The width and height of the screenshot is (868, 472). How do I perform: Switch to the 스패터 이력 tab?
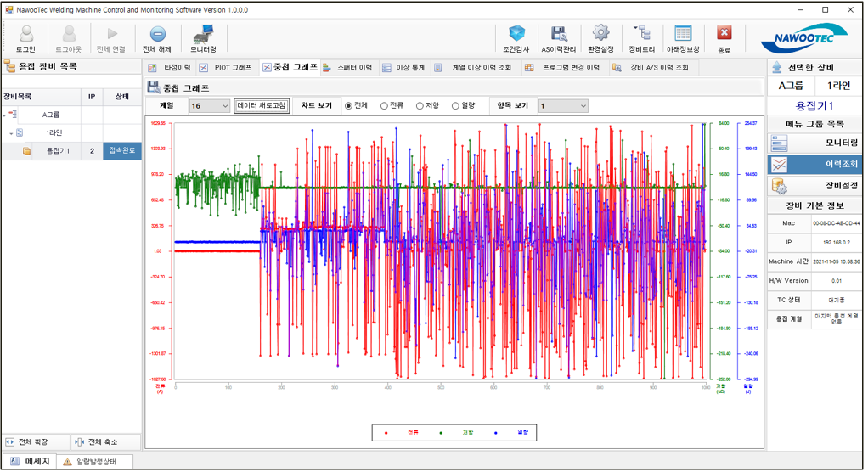coord(347,68)
